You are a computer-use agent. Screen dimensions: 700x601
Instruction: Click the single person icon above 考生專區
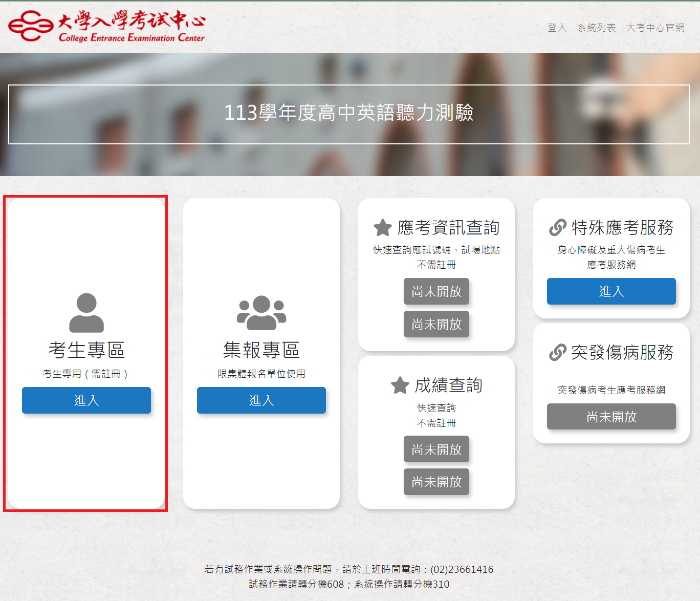(x=86, y=313)
